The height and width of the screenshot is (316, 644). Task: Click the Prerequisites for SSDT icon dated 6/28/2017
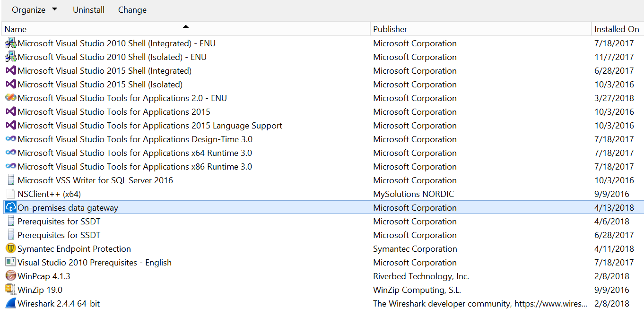[10, 235]
